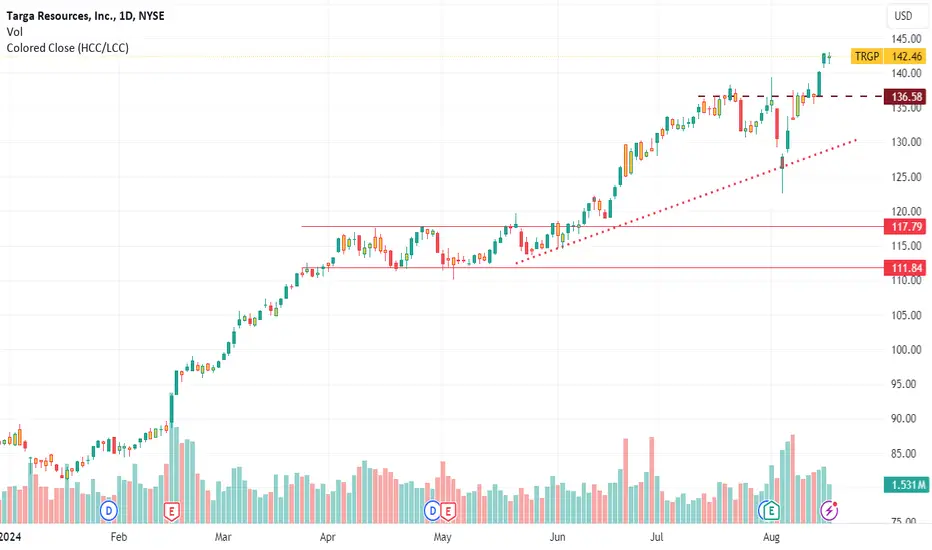Click the Jun label on time axis
The height and width of the screenshot is (550, 932).
pos(557,537)
